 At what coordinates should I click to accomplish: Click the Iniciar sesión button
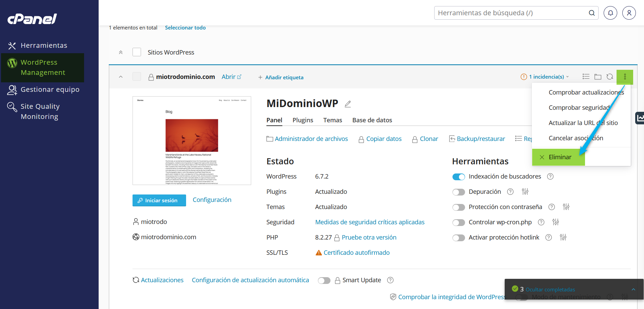tap(159, 200)
